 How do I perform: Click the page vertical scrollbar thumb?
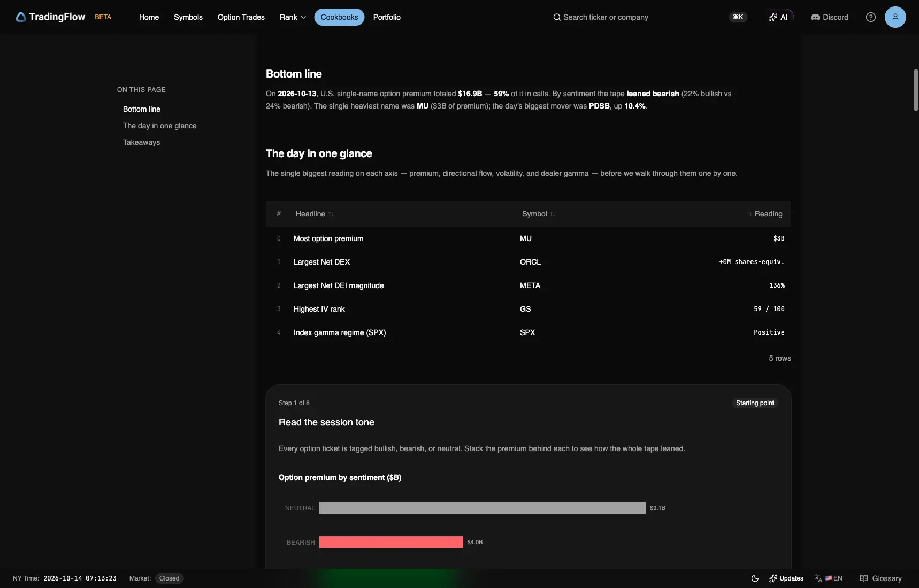point(916,90)
